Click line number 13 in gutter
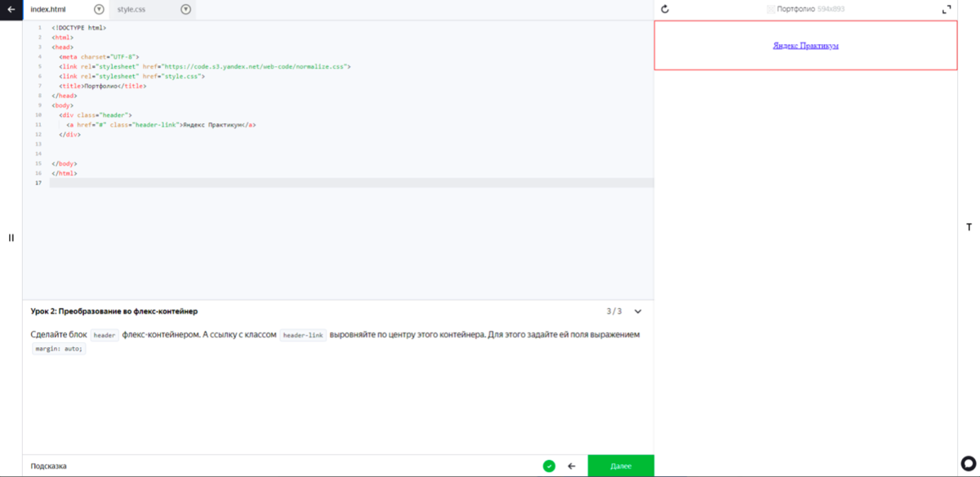This screenshot has width=980, height=477. 39,145
